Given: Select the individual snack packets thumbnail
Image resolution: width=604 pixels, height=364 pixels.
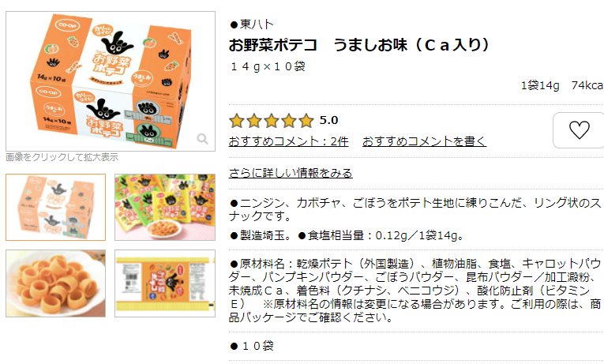Looking at the screenshot, I should (x=165, y=207).
